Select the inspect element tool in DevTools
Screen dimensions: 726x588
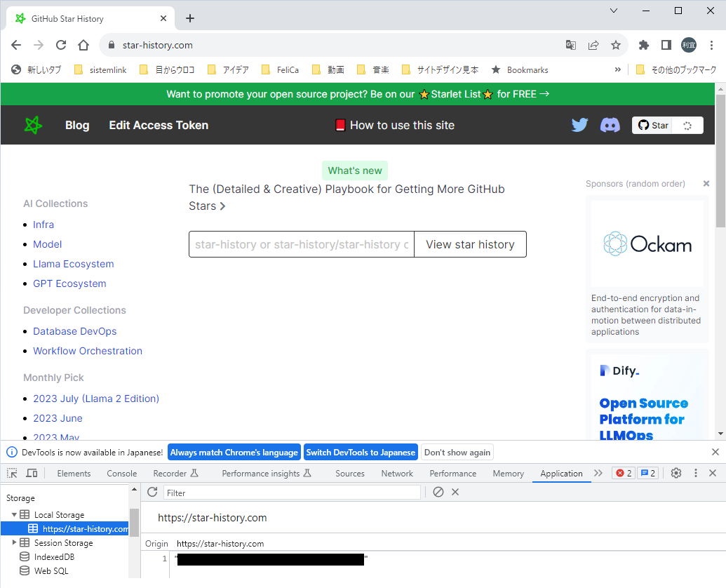click(11, 473)
